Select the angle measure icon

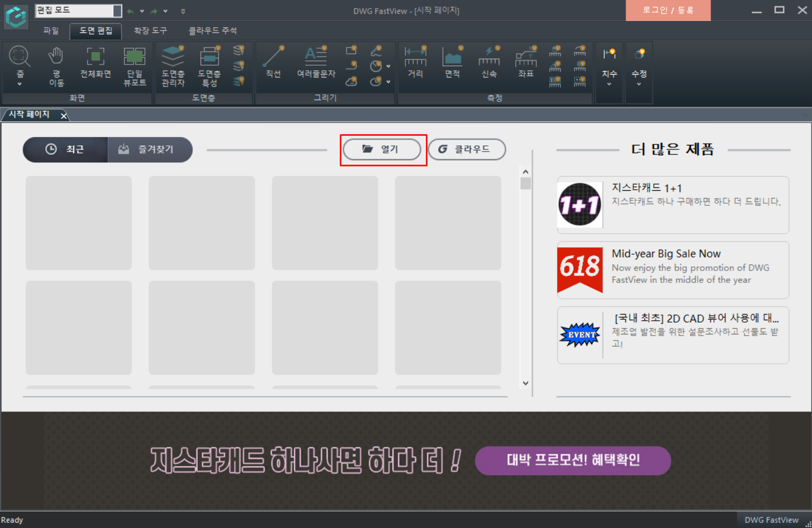click(555, 66)
